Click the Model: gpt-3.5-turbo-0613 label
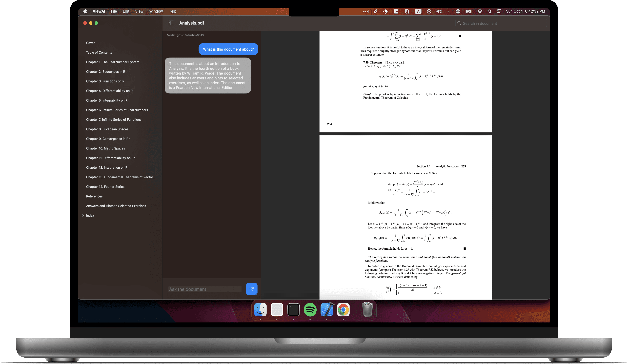Screen dimensions: 628x364 [185, 35]
